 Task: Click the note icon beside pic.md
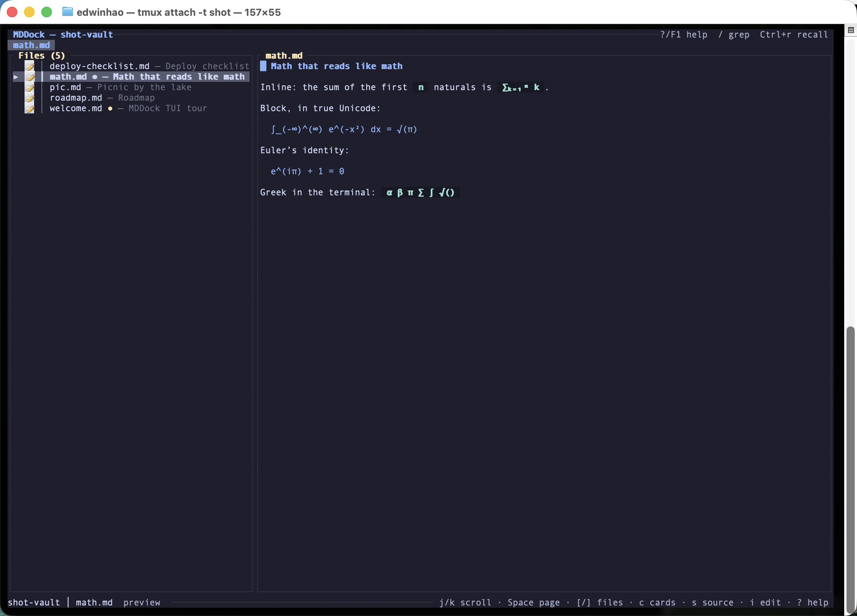(x=29, y=87)
